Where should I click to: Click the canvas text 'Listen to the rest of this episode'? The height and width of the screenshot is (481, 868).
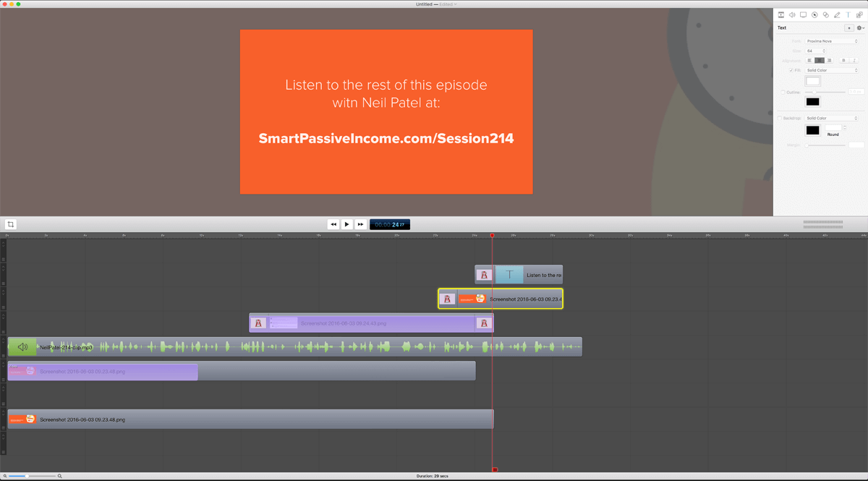pyautogui.click(x=386, y=85)
